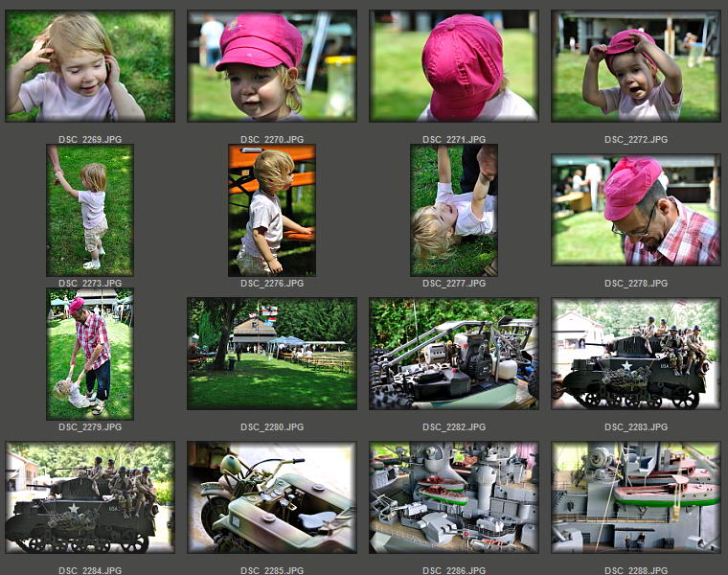Image resolution: width=728 pixels, height=575 pixels.
Task: Open the DSC_2273 portrait of toddler holding hand
Action: (90, 210)
